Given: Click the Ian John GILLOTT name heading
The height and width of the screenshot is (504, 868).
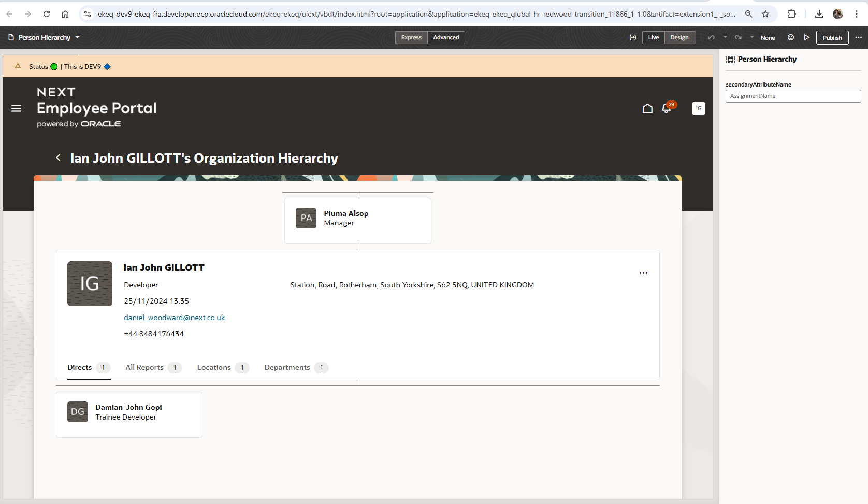Looking at the screenshot, I should point(164,267).
